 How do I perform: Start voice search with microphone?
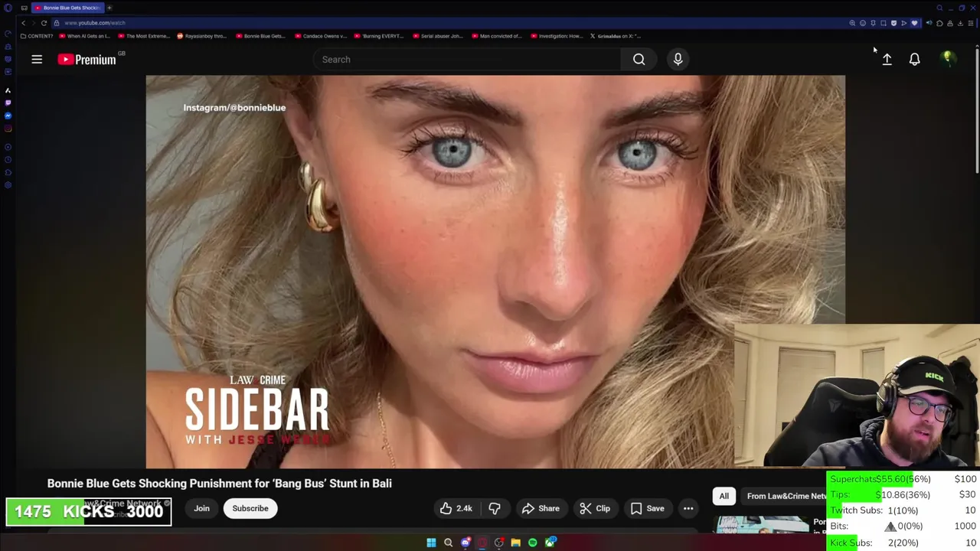678,59
